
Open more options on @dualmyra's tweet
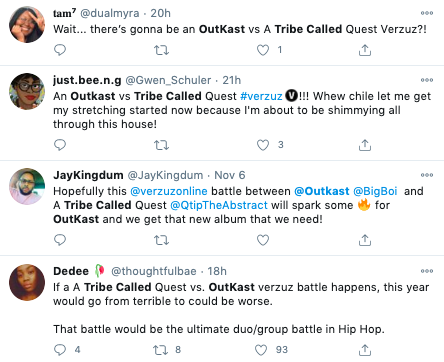[x=427, y=13]
